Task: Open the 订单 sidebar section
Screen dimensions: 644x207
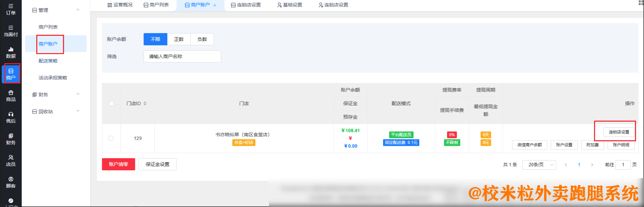Action: [x=11, y=9]
